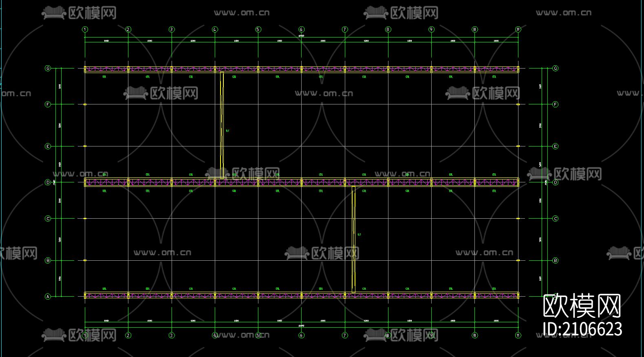Click grid bubble 2 in the top axis row
Image resolution: width=644 pixels, height=357 pixels.
tap(128, 29)
